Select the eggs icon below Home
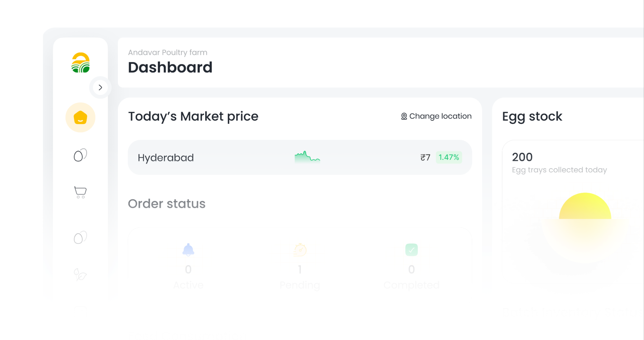The width and height of the screenshot is (644, 340). pyautogui.click(x=80, y=155)
